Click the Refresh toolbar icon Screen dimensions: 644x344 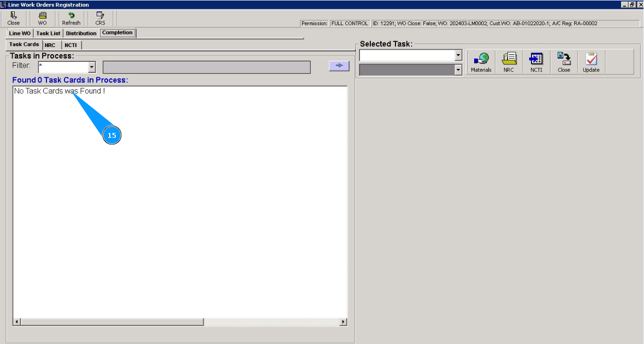[71, 19]
